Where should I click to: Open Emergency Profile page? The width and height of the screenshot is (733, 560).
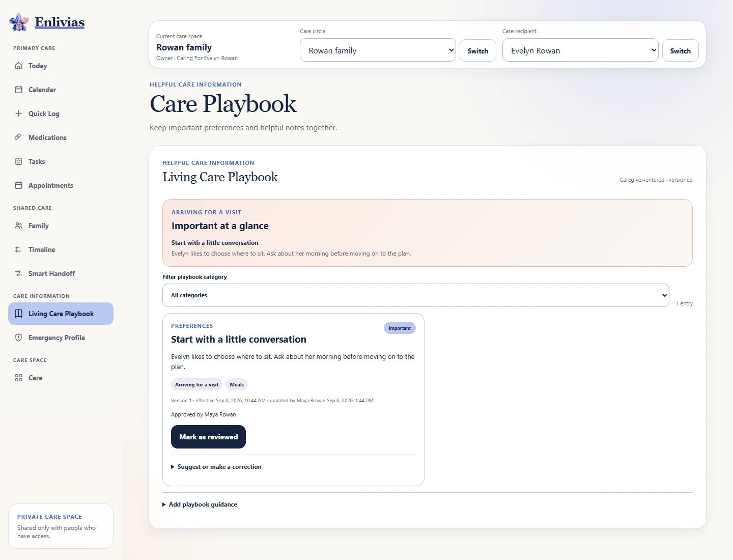pos(61,338)
